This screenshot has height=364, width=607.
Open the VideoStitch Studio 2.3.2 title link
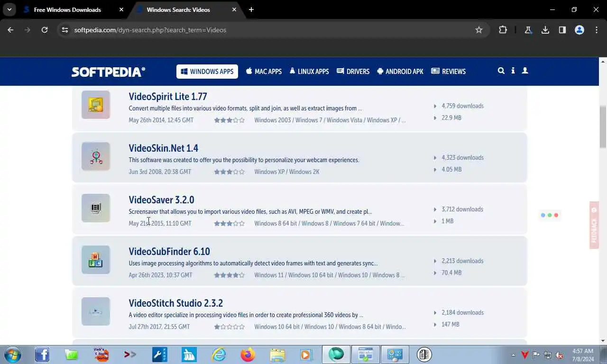pyautogui.click(x=176, y=303)
